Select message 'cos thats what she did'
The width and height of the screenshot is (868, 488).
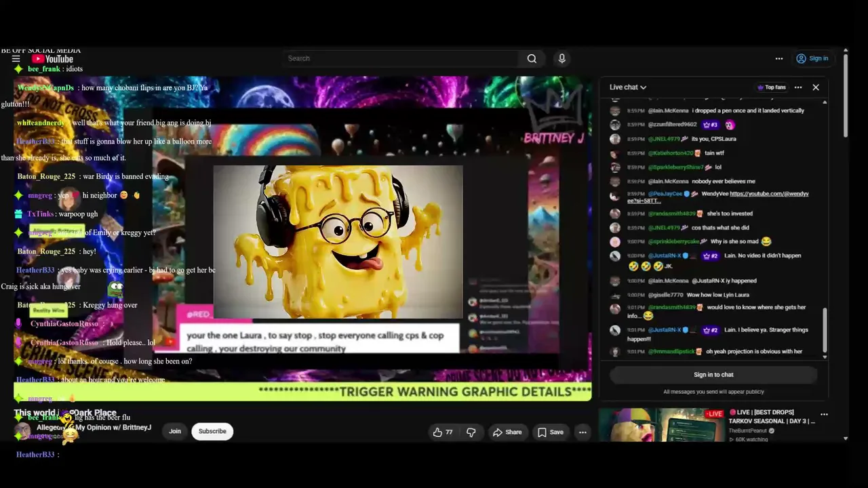point(720,228)
